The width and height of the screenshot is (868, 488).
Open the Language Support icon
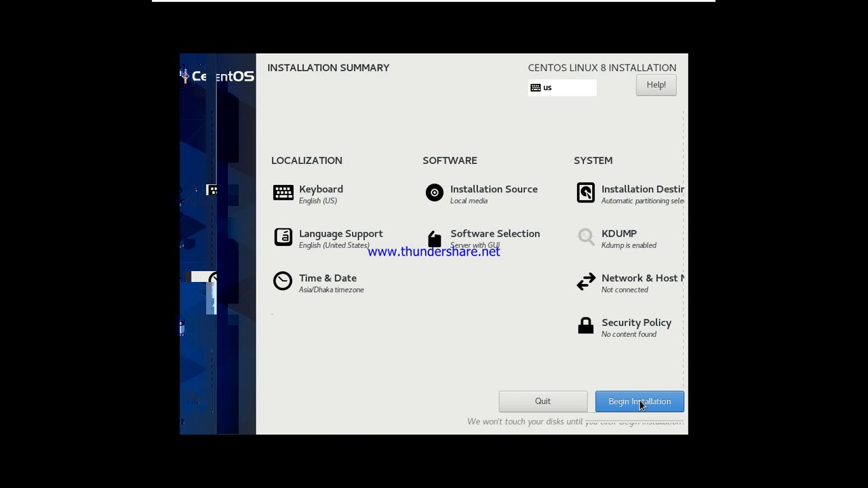tap(283, 237)
